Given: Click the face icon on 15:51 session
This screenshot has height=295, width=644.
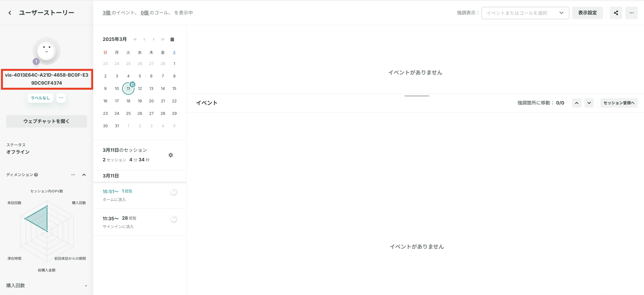Looking at the screenshot, I should pos(174,191).
